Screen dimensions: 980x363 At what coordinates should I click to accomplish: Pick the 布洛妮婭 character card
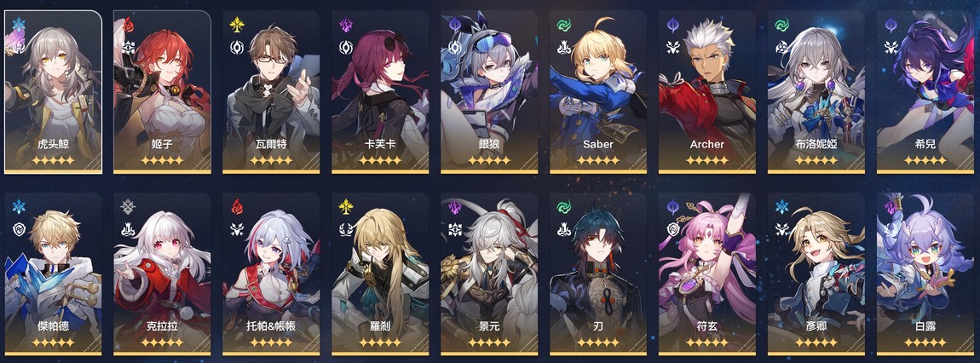(x=816, y=92)
